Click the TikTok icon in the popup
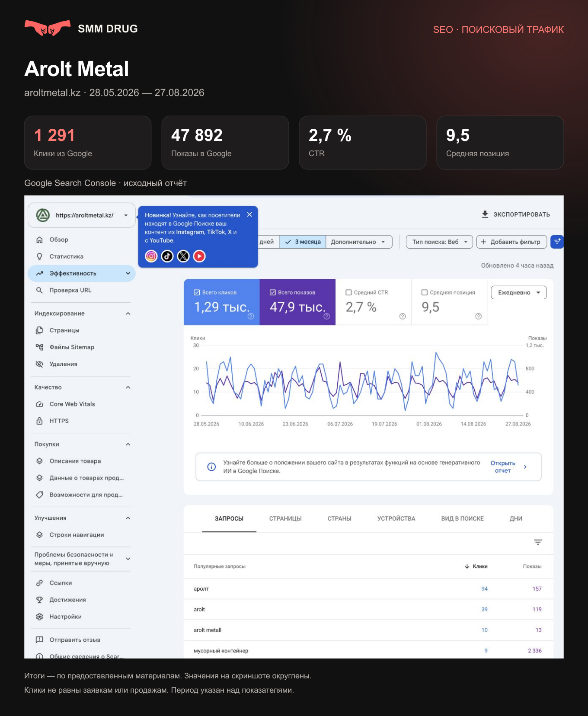 pos(167,256)
